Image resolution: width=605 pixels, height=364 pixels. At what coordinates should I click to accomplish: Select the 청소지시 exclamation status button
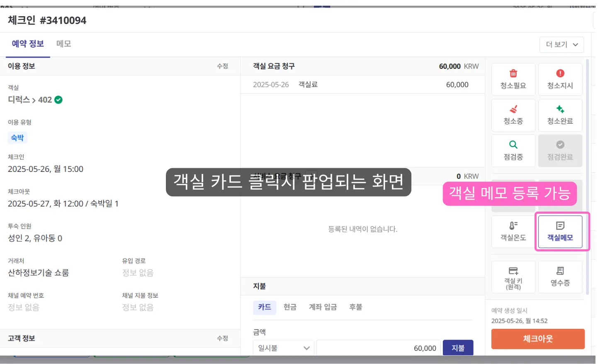coord(560,79)
